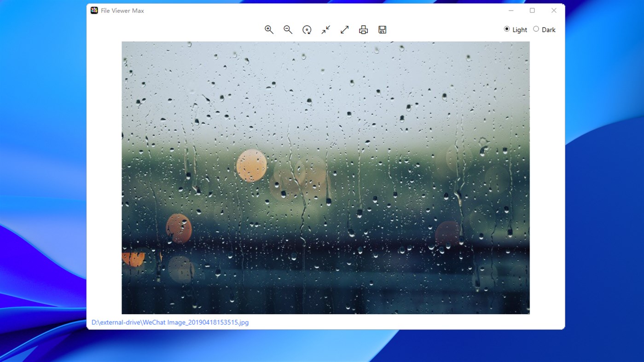Expand image using outward arrows icon
The image size is (644, 362).
[344, 29]
